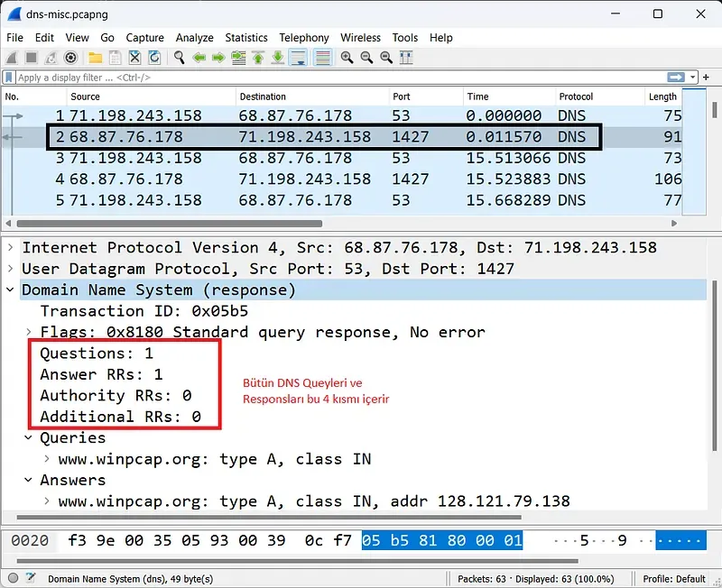This screenshot has height=588, width=722.
Task: Sort packets by Length column header
Action: 663,96
